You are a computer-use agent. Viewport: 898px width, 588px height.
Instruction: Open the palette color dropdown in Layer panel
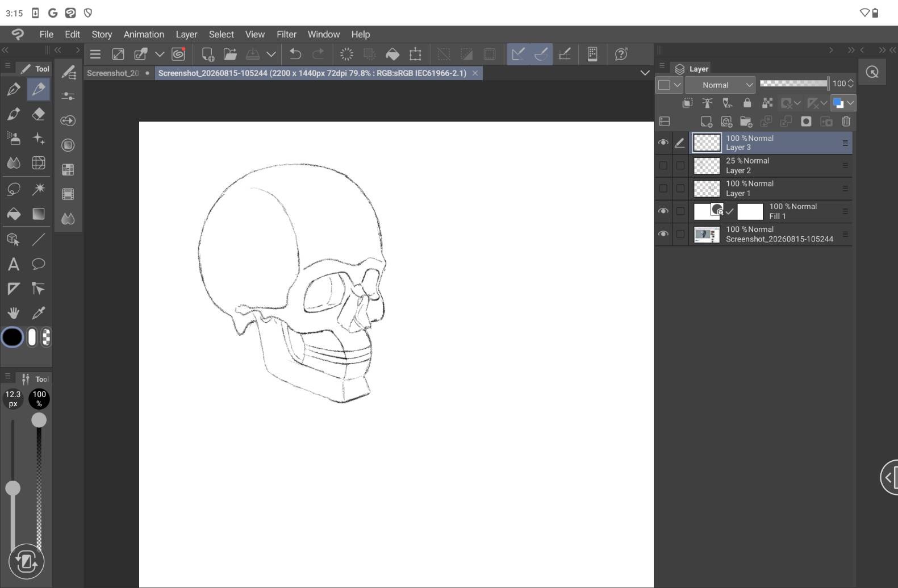[x=670, y=85]
